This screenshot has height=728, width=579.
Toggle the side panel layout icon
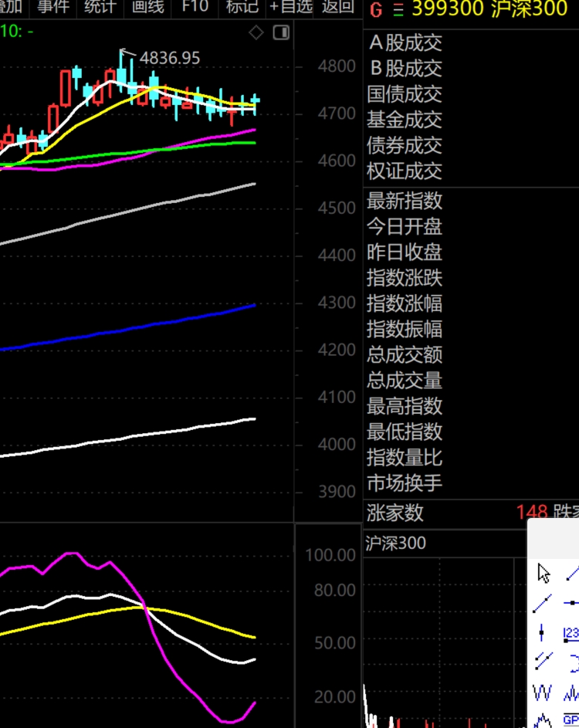pyautogui.click(x=281, y=32)
